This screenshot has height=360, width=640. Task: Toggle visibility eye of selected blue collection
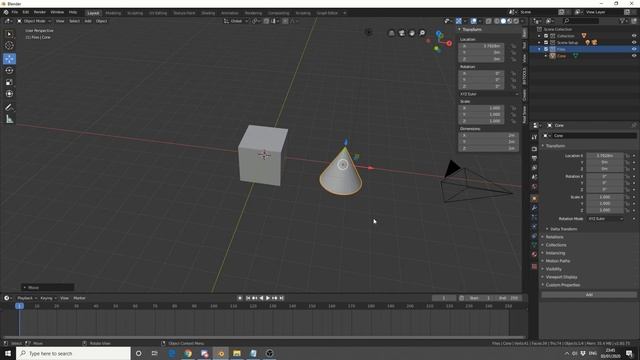634,49
